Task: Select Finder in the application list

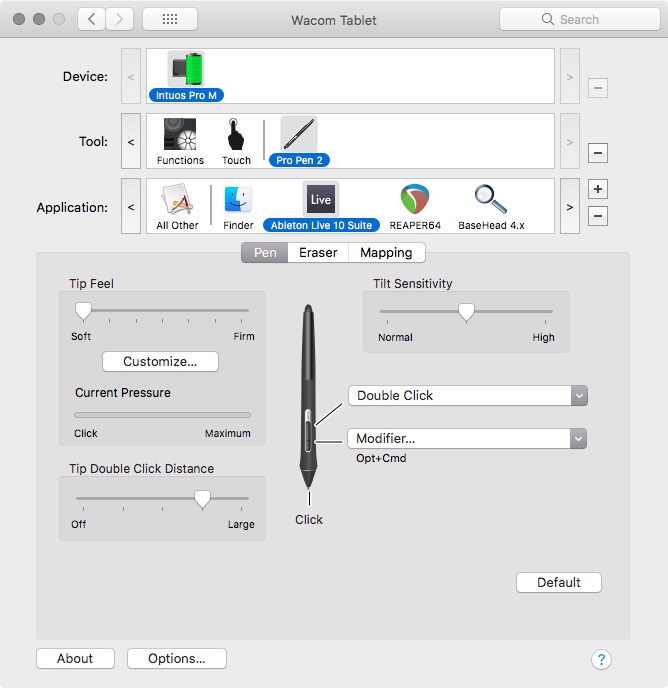Action: (238, 199)
